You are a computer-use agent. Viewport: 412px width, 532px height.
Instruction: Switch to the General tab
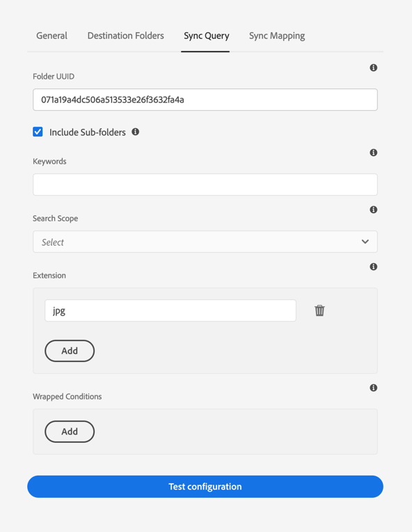point(52,36)
